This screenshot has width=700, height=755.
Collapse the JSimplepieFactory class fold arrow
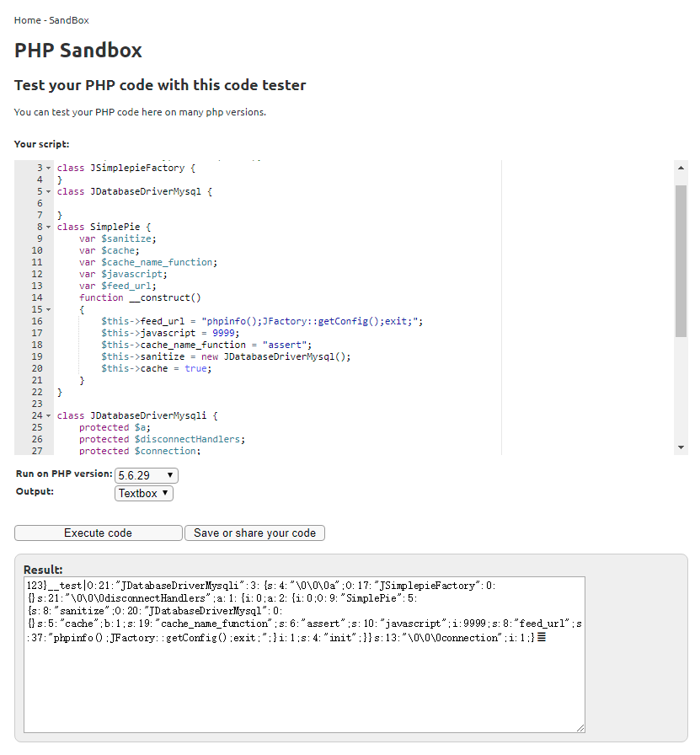pyautogui.click(x=48, y=169)
